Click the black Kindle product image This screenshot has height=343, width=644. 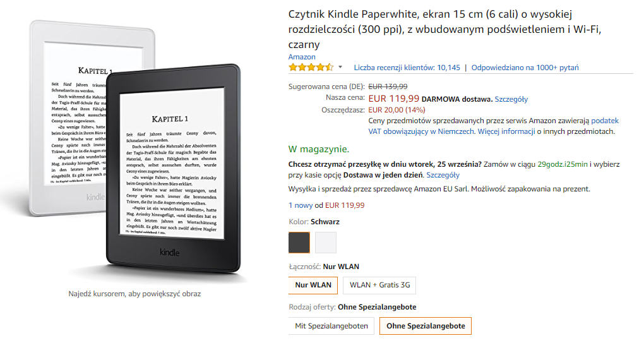pos(173,169)
